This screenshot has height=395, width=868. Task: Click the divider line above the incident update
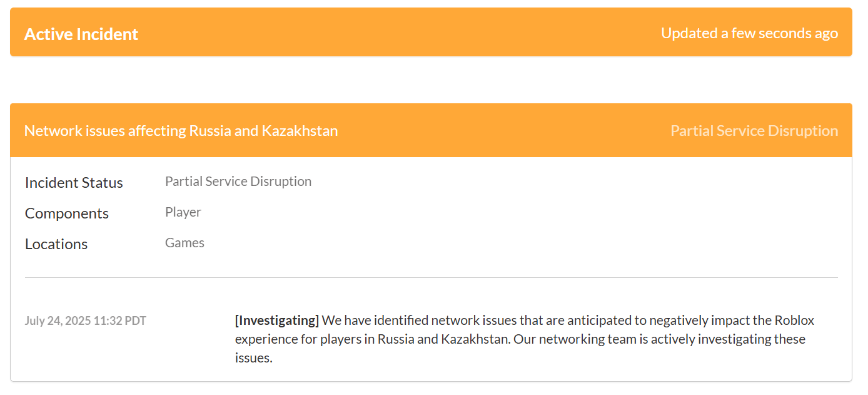[431, 277]
